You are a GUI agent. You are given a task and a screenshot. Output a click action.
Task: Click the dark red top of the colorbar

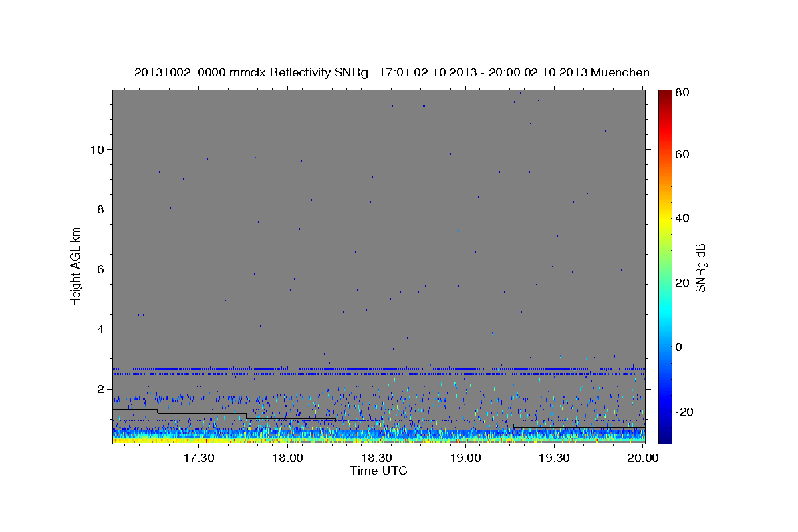(664, 95)
